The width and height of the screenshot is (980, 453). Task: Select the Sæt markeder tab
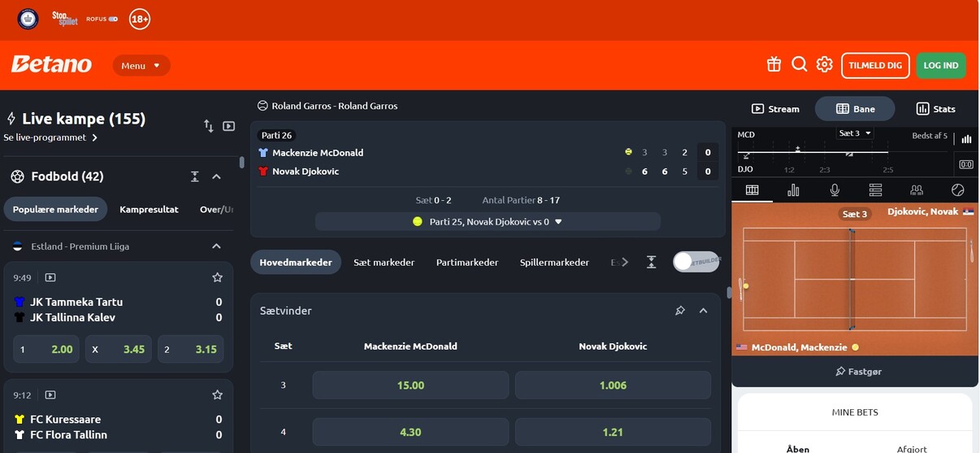384,263
